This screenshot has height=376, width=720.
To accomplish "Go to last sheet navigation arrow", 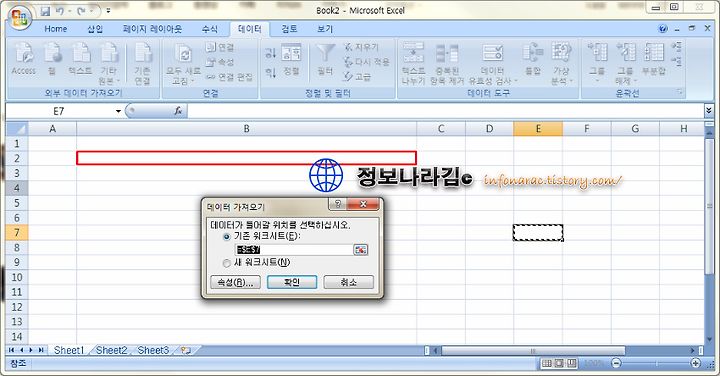I will [x=41, y=350].
